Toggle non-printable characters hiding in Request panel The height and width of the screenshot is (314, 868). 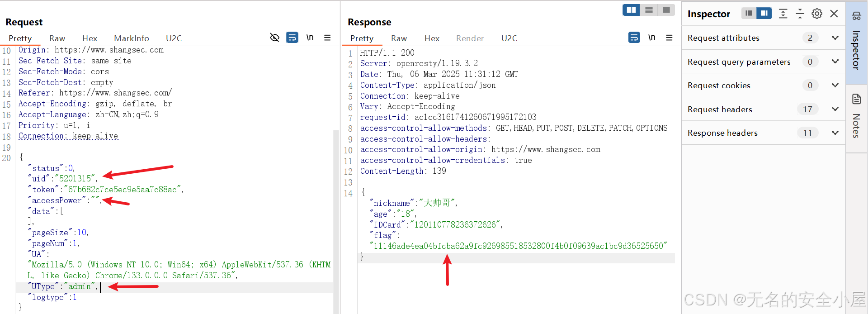point(274,38)
